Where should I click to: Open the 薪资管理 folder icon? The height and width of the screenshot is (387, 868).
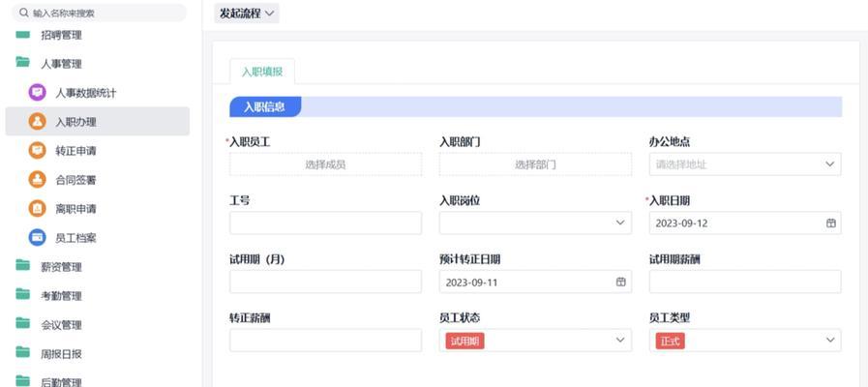(22, 265)
